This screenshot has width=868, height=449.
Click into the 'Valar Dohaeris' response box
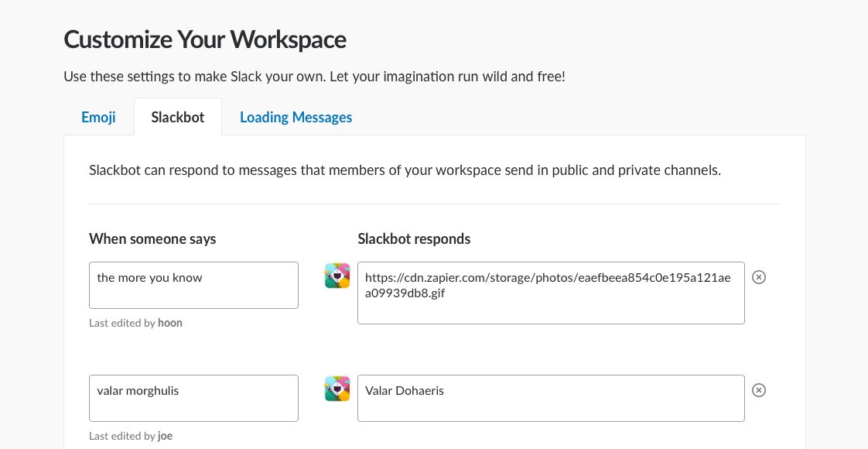[x=551, y=398]
